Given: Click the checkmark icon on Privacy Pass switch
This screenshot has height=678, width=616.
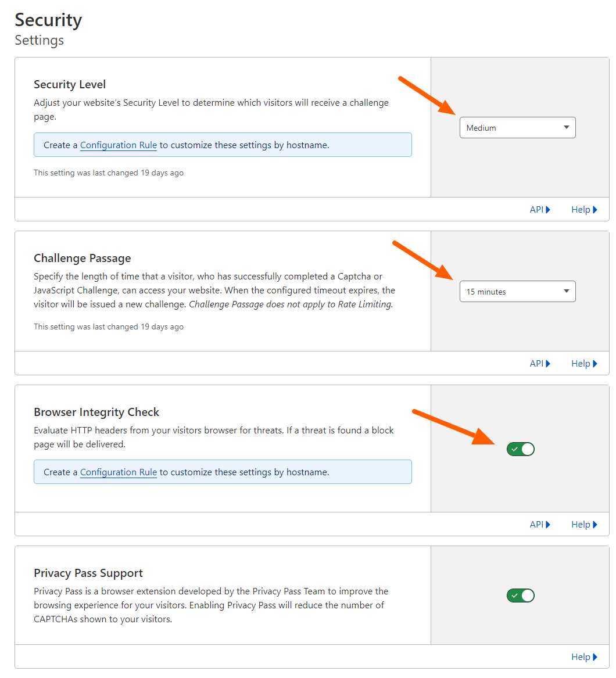Looking at the screenshot, I should 515,595.
